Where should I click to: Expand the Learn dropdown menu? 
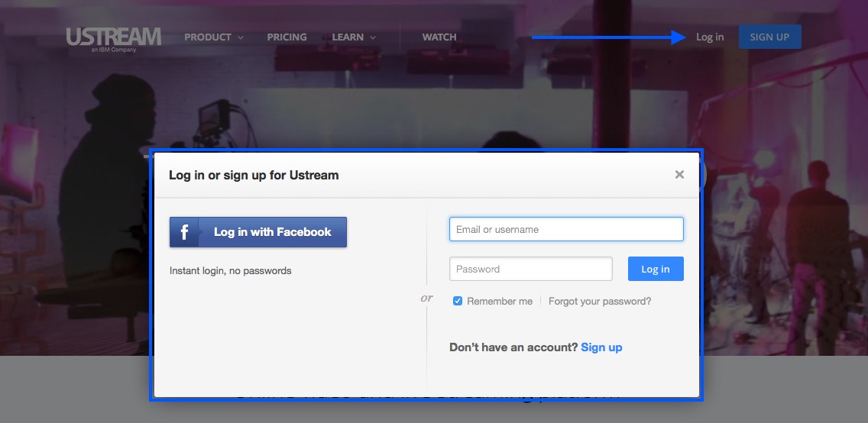coord(354,37)
